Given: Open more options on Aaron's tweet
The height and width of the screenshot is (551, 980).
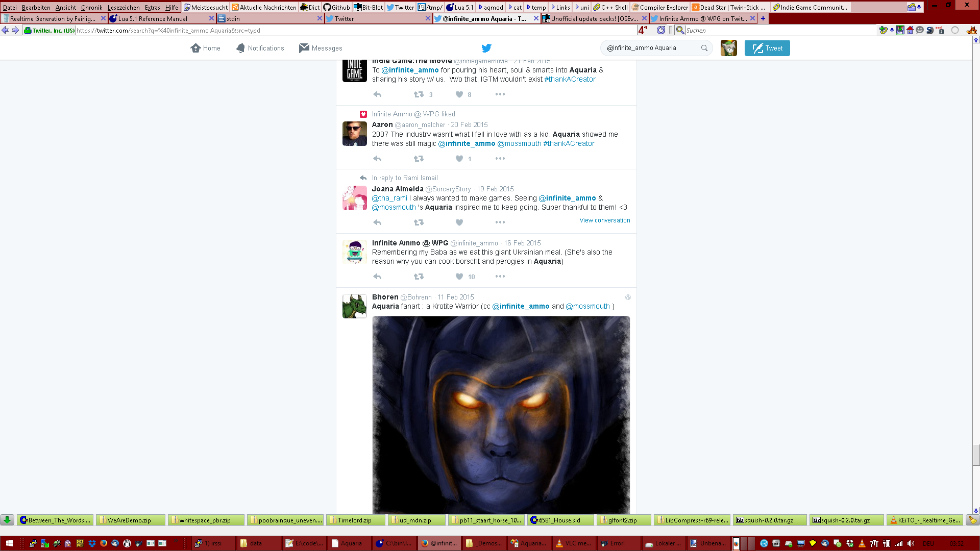Looking at the screenshot, I should (x=500, y=159).
